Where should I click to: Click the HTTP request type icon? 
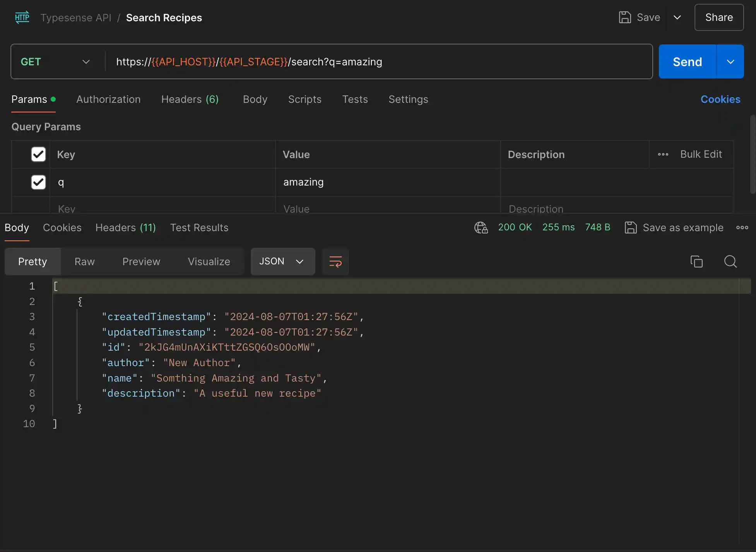tap(22, 17)
